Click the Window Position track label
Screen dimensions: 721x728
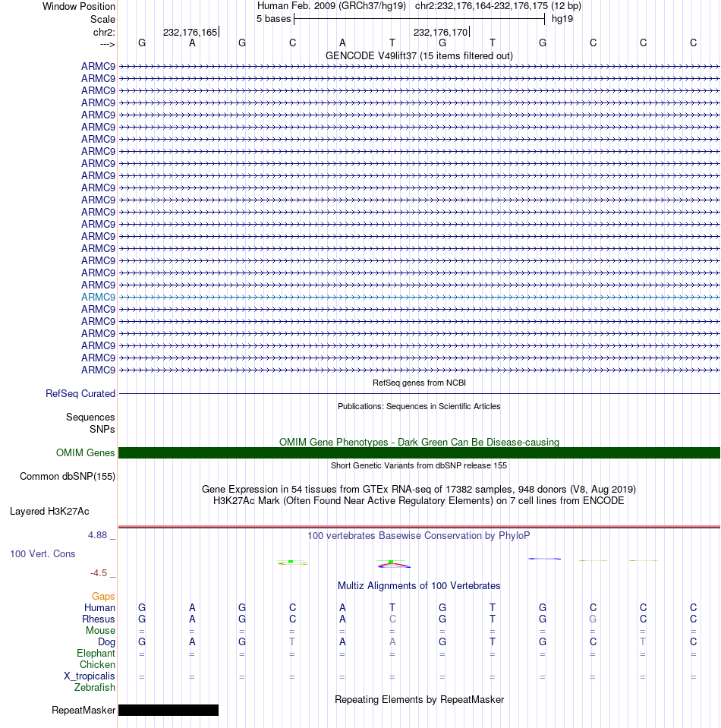click(x=78, y=7)
